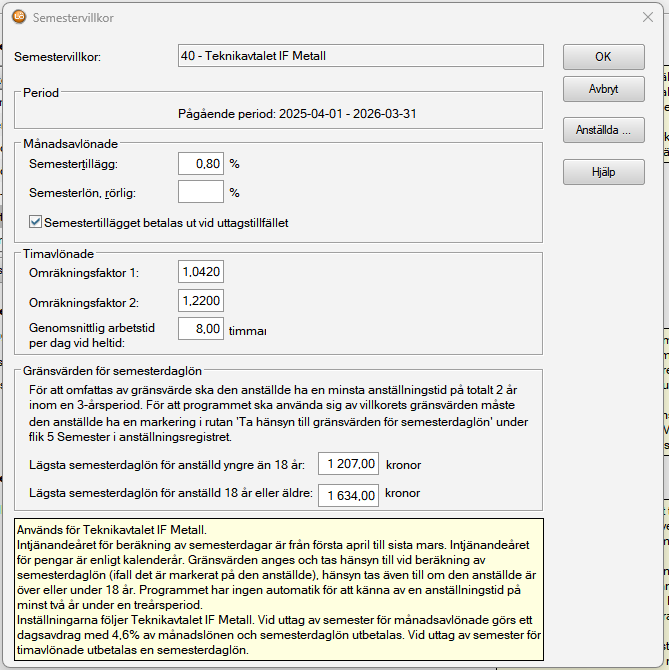Cancel with the Avbryt button

click(603, 89)
